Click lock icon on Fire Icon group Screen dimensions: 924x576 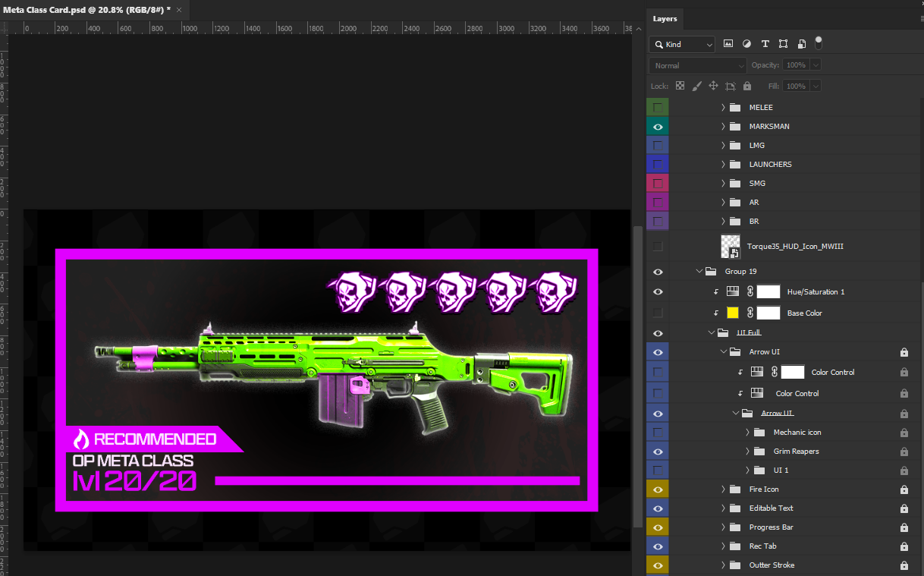click(904, 489)
